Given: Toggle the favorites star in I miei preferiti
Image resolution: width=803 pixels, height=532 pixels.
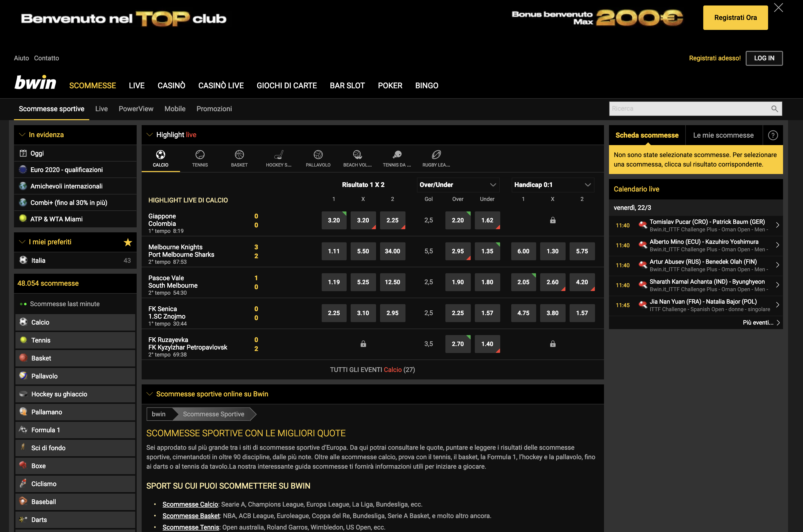Looking at the screenshot, I should 128,242.
